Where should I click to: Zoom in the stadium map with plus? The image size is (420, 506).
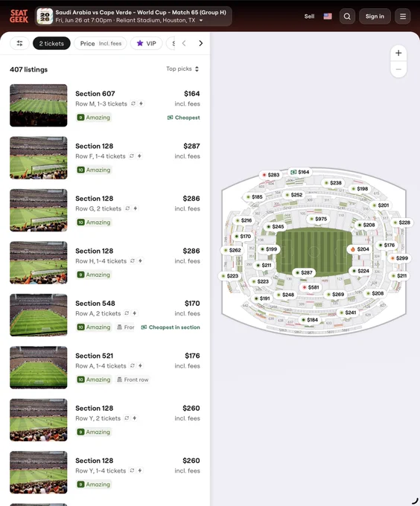point(398,53)
